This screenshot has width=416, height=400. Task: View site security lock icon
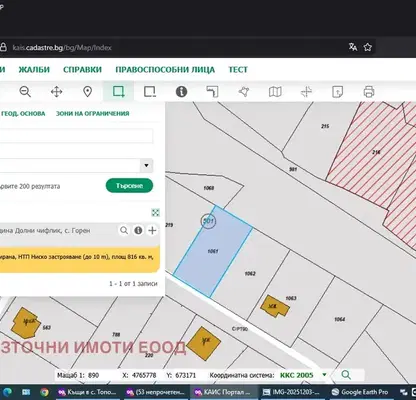click(x=3, y=47)
